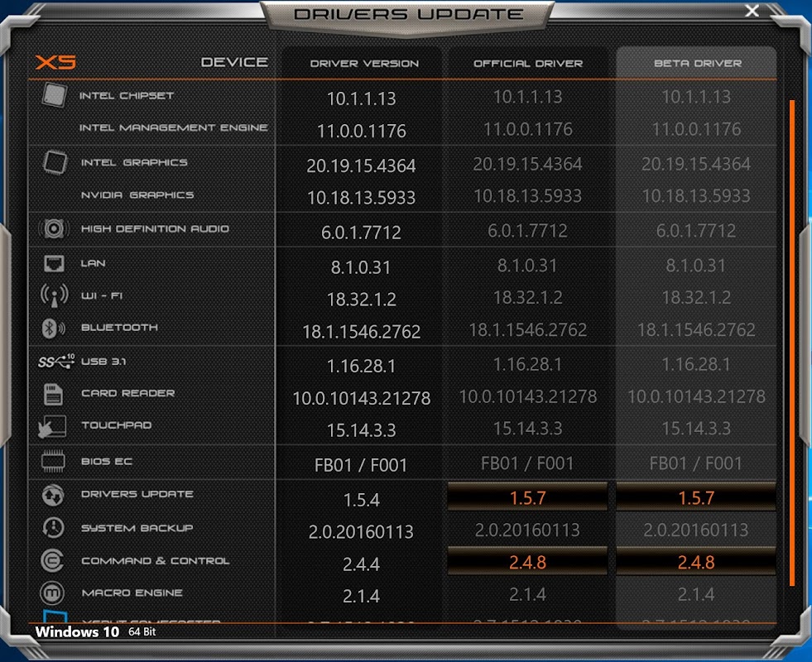Screen dimensions: 812x662
Task: Select the High Definition Audio speaker icon
Action: click(54, 228)
